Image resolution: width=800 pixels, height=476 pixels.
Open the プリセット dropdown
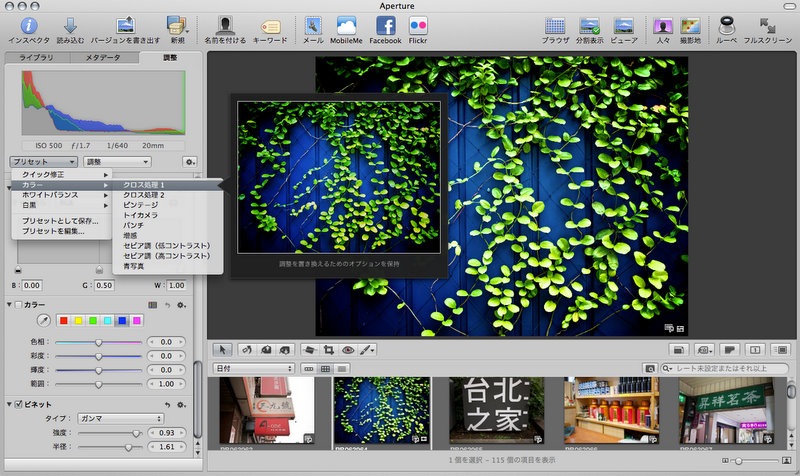43,162
